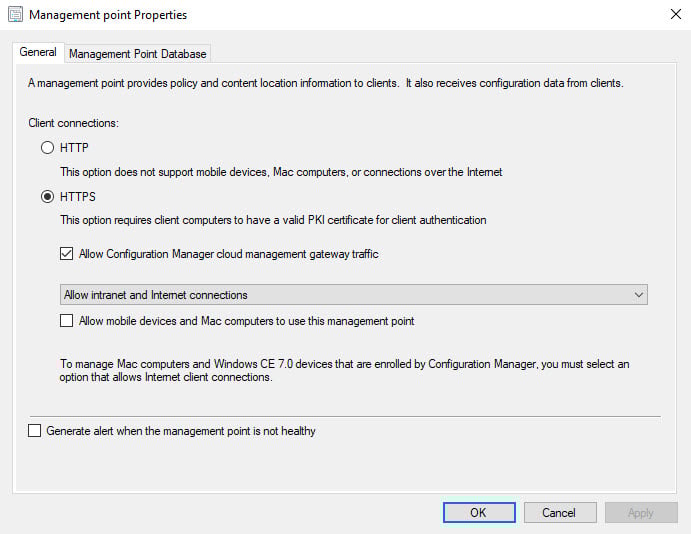Close the Management point Properties dialog
This screenshot has width=691, height=534.
click(676, 15)
